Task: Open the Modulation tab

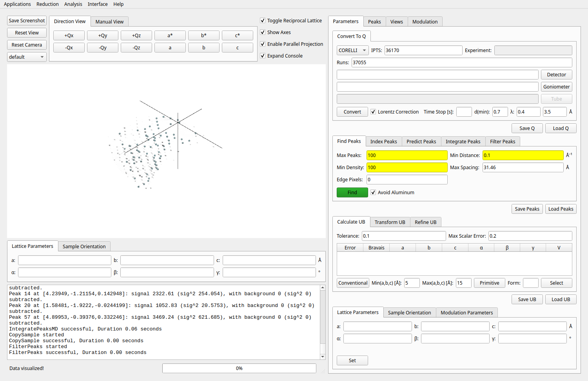Action: pos(425,22)
